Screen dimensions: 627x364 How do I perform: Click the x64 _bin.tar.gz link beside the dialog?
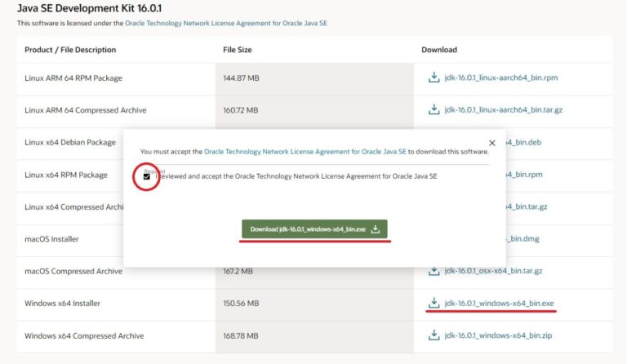click(x=527, y=206)
